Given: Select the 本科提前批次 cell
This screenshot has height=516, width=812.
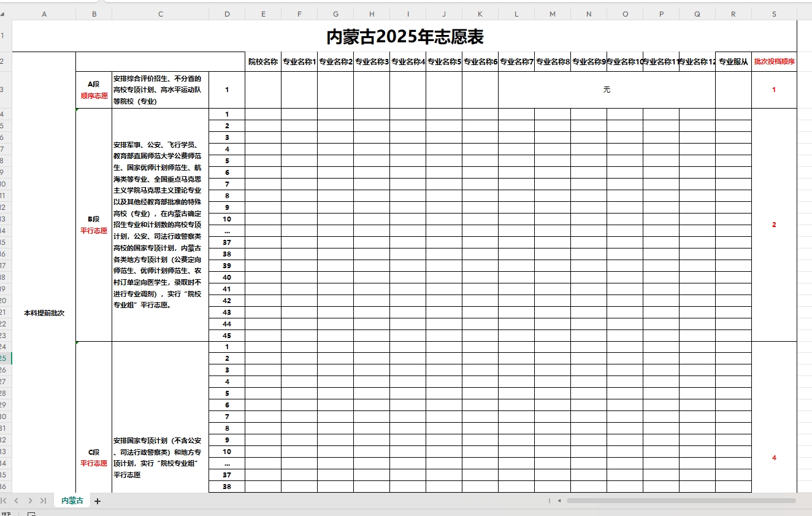Looking at the screenshot, I should [x=44, y=312].
